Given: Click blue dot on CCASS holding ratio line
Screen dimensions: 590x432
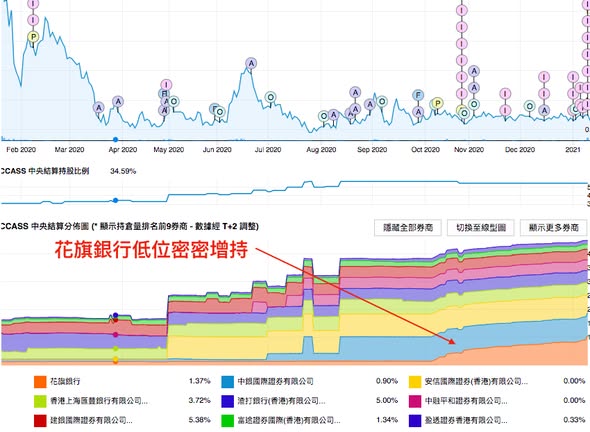Looking at the screenshot, I should (116, 200).
